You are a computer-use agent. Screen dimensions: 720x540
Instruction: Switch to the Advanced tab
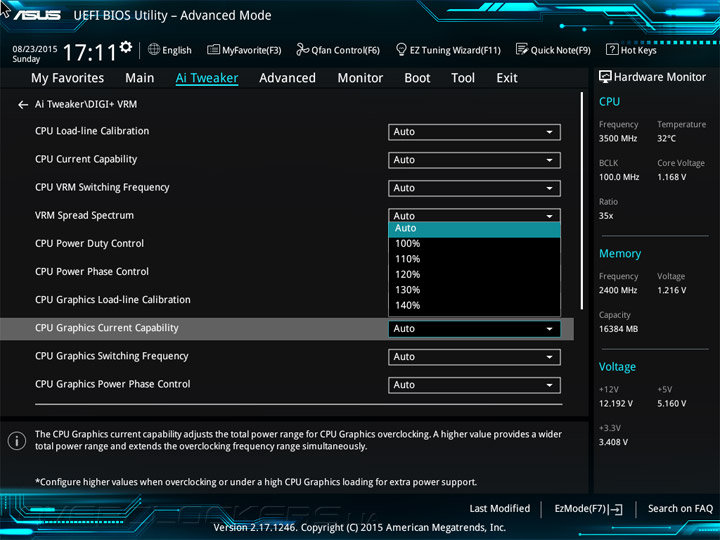pos(287,78)
